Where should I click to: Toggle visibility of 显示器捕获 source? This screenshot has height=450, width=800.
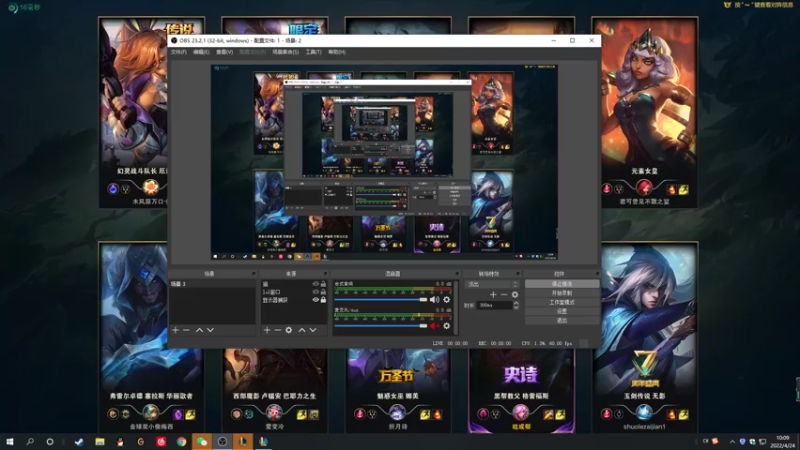(x=315, y=300)
